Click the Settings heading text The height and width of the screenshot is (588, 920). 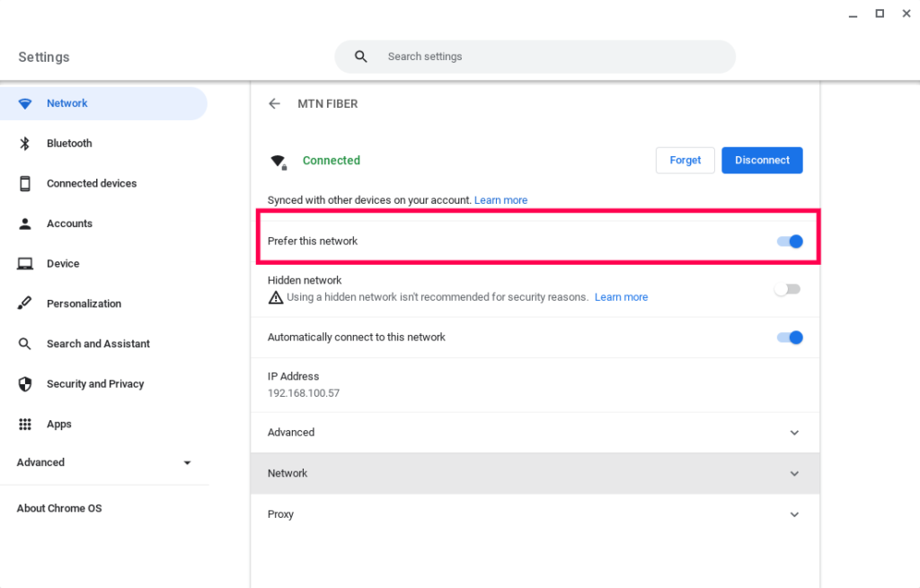pyautogui.click(x=44, y=57)
